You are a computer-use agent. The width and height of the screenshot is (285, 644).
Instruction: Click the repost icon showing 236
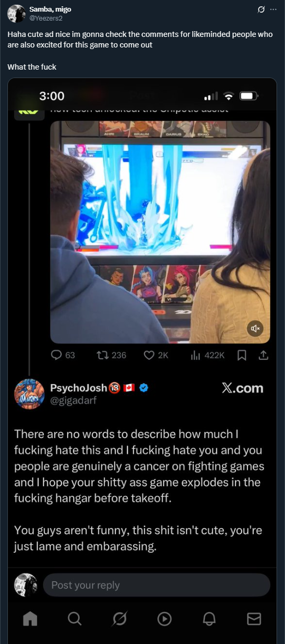[x=112, y=355]
